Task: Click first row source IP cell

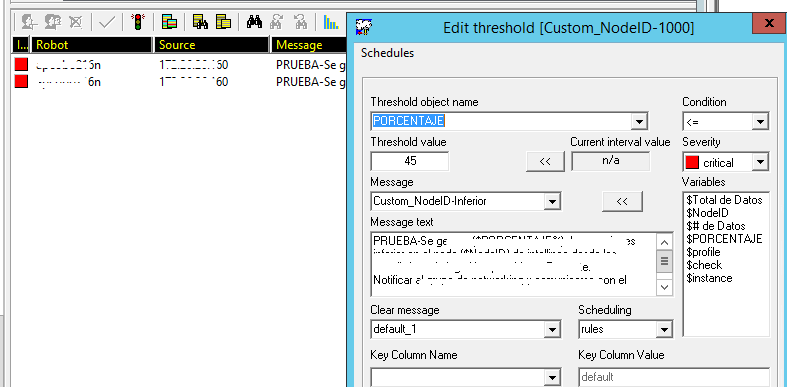Action: pos(193,65)
